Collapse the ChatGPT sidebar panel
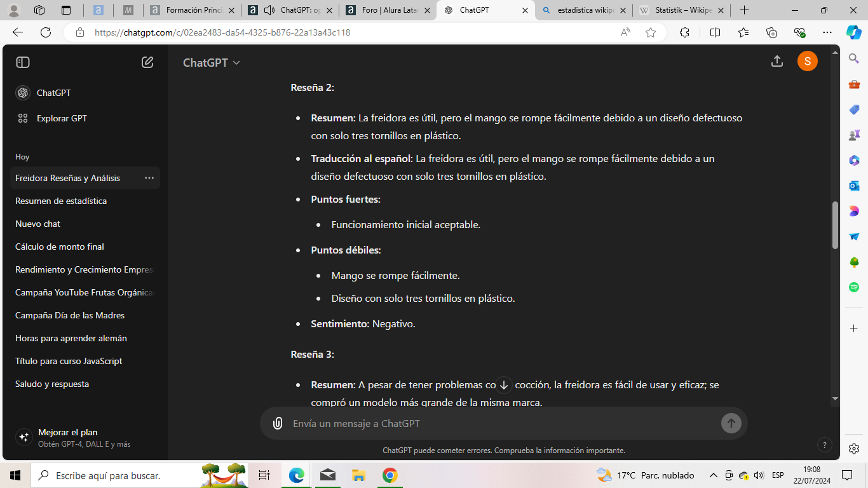Screen dimensions: 868x488 point(23,62)
